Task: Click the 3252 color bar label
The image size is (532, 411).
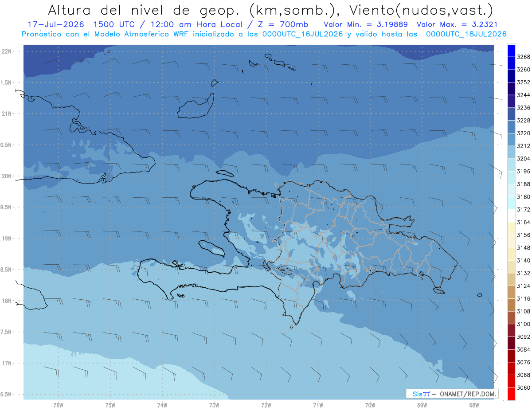Action: click(523, 82)
